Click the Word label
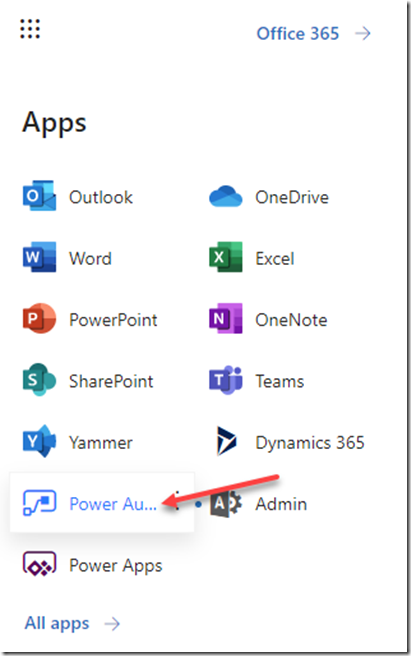Image resolution: width=411 pixels, height=656 pixels. [90, 259]
